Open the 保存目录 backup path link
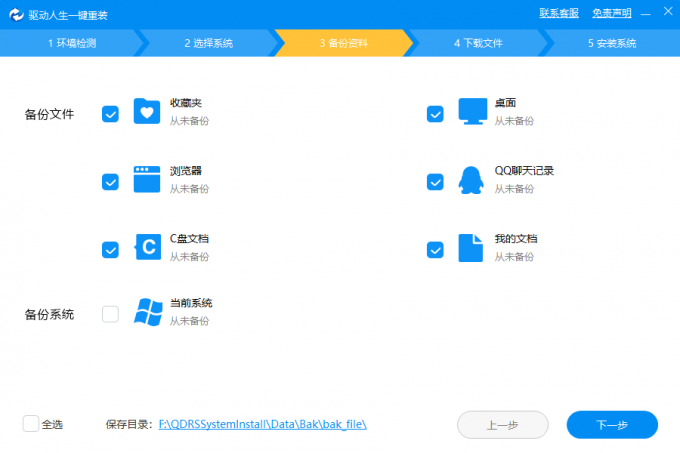680x453 pixels. coord(263,424)
